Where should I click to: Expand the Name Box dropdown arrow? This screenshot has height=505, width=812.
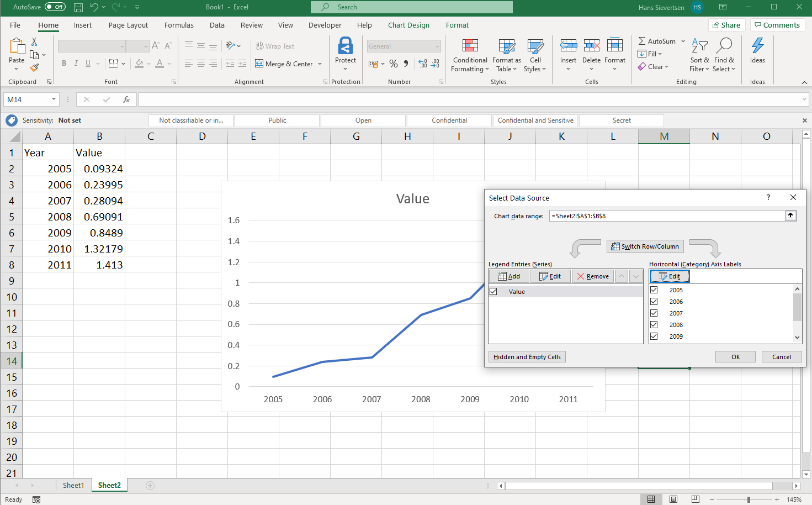click(54, 99)
